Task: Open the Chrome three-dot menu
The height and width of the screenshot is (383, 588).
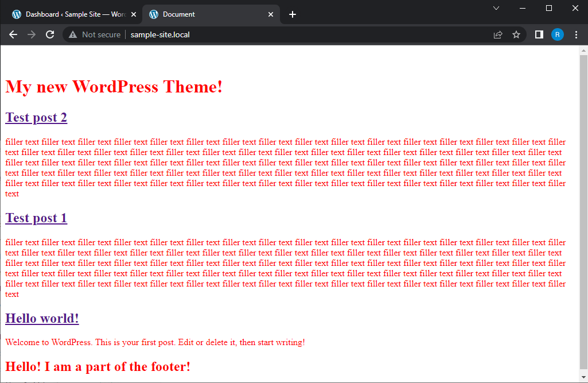Action: pos(576,34)
